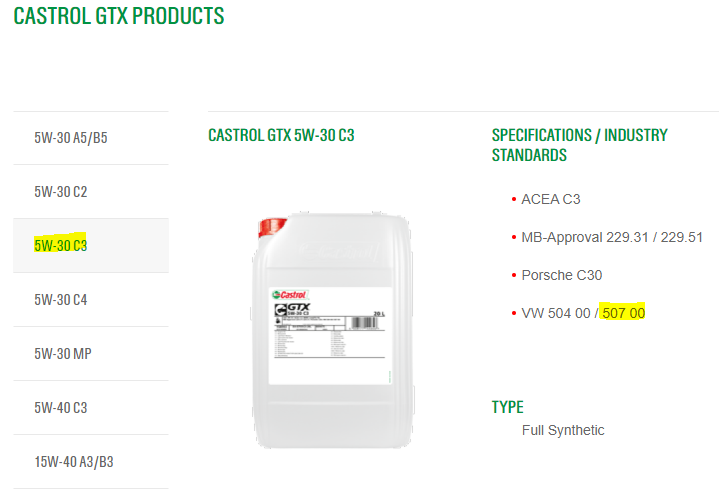Click the highlighted 507 00 specification text

tap(624, 313)
